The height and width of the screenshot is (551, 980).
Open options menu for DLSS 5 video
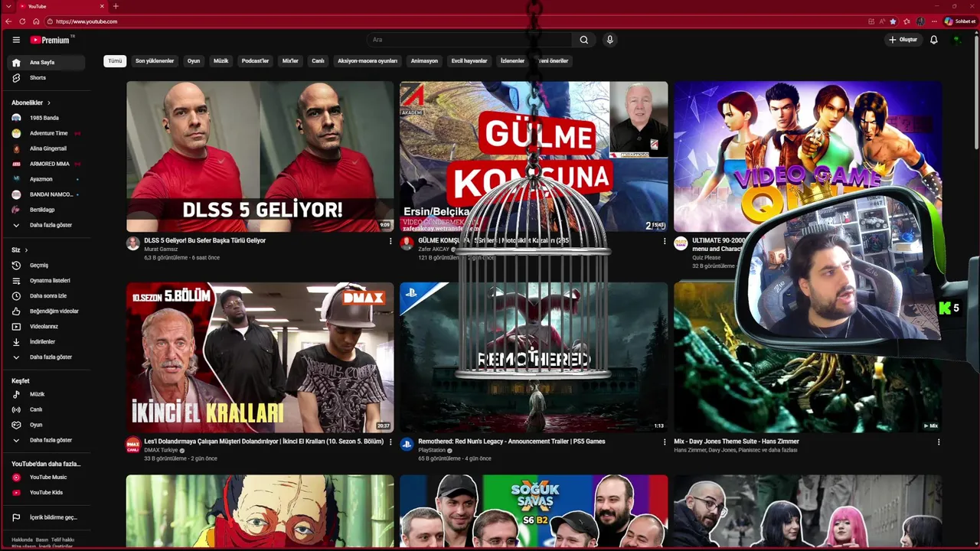[x=390, y=241]
